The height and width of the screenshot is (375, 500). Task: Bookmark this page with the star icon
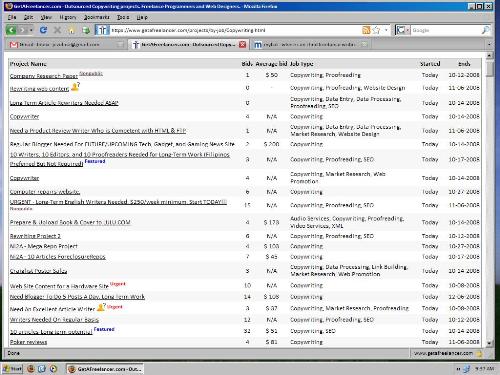coord(376,30)
